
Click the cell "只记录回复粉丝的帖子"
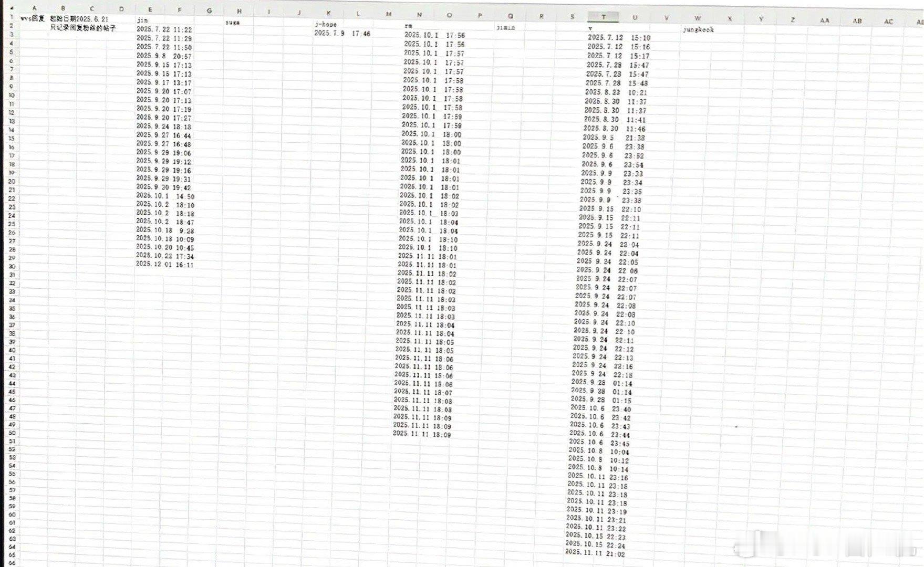pos(82,28)
